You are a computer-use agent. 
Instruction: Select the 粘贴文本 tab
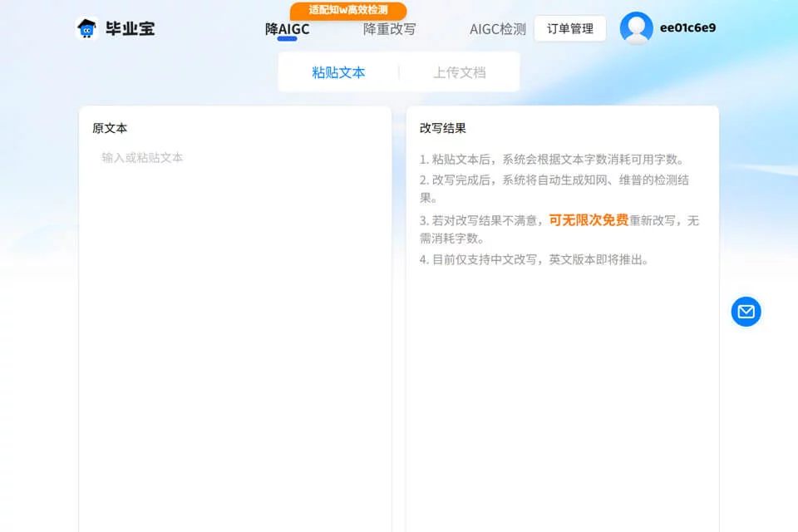point(338,72)
